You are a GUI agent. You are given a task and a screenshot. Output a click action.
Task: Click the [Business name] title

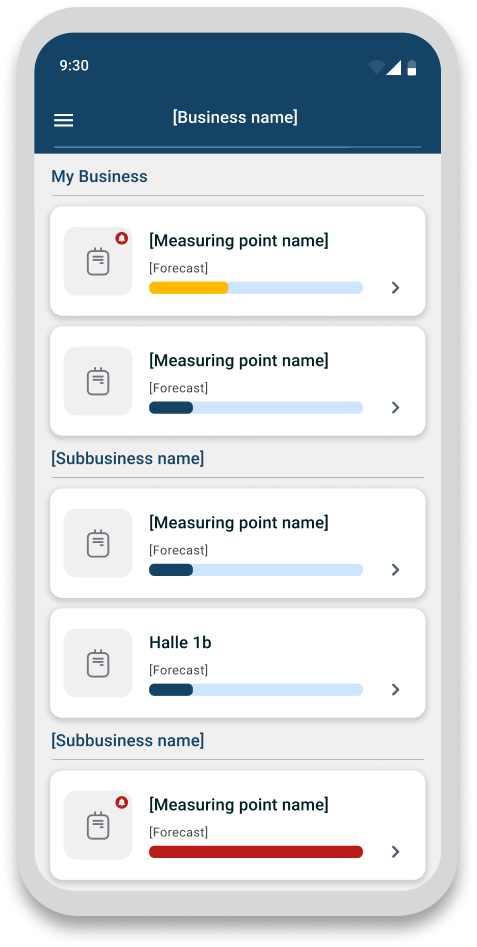point(235,117)
